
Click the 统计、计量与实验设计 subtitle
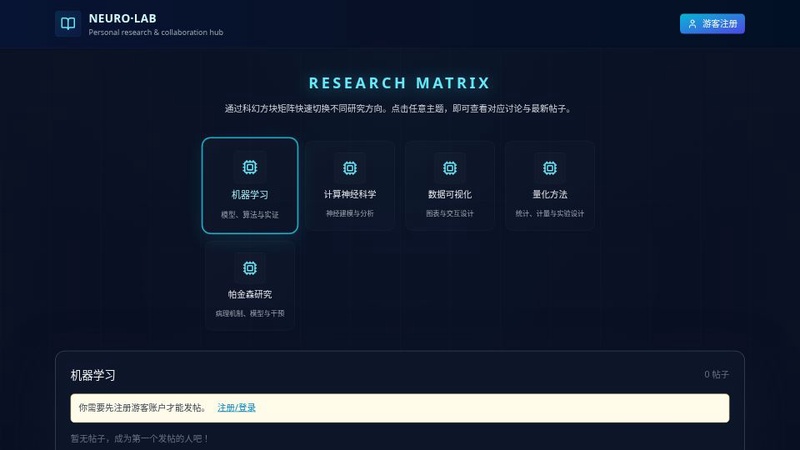[x=549, y=213]
